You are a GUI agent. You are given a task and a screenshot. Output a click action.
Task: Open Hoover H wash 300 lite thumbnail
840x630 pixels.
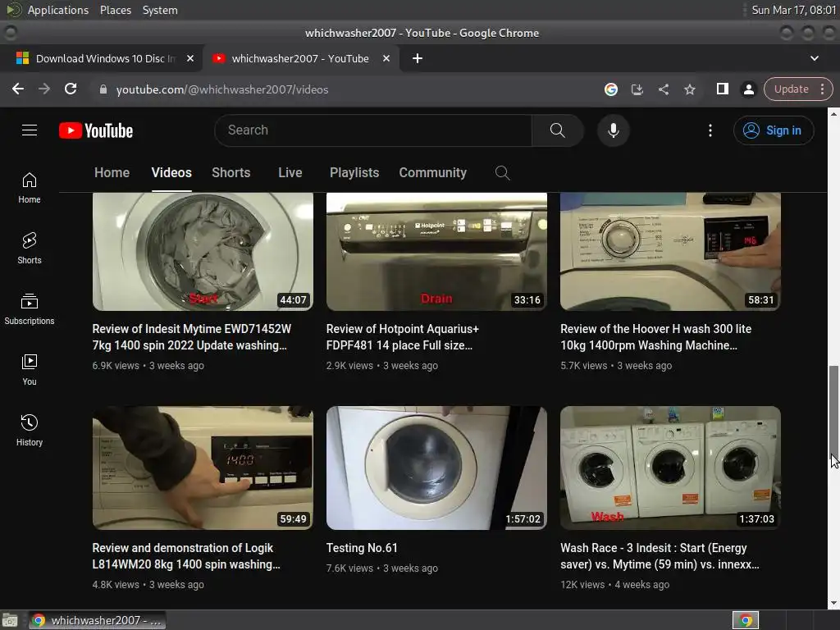(x=671, y=252)
